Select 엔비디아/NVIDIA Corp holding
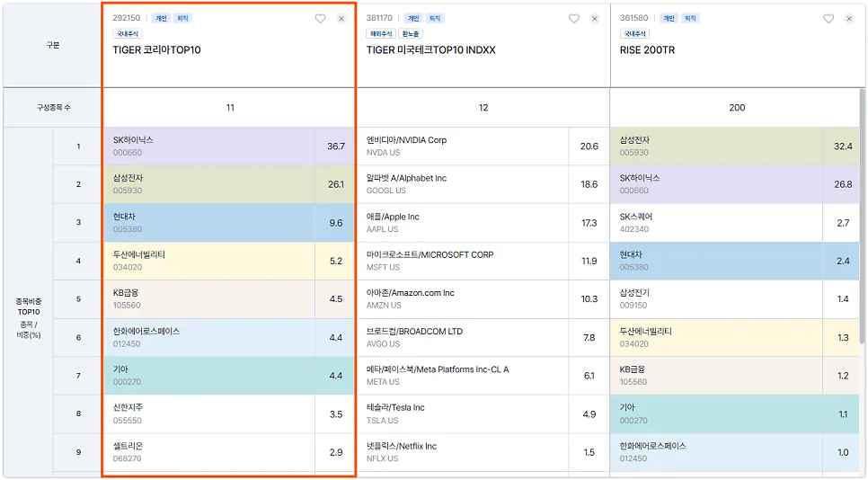 483,147
